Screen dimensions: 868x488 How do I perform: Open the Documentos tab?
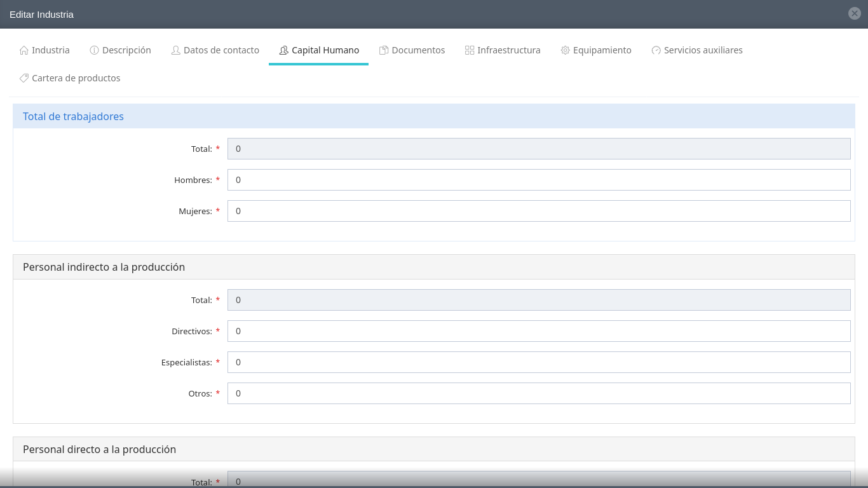(x=417, y=50)
